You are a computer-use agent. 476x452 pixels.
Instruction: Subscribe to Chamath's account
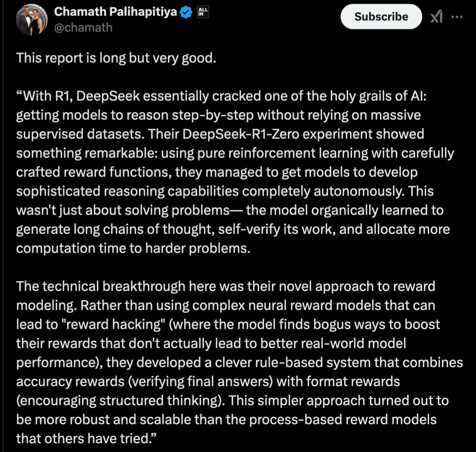click(381, 16)
